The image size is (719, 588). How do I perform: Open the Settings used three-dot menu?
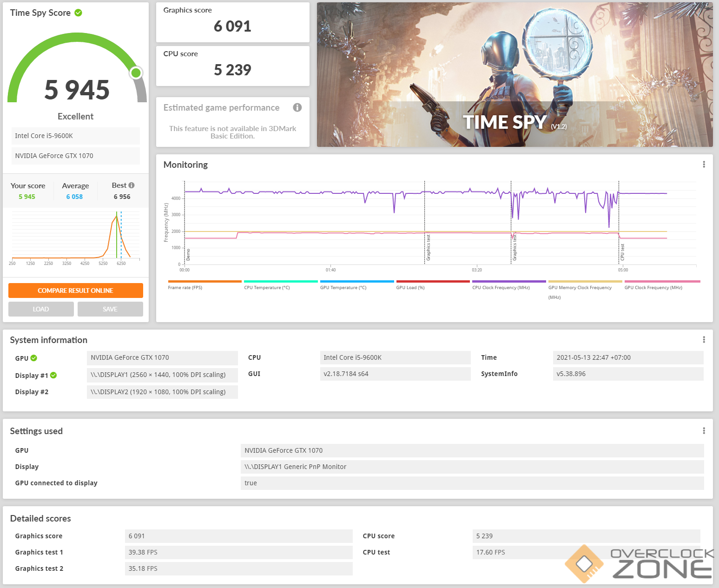click(704, 431)
